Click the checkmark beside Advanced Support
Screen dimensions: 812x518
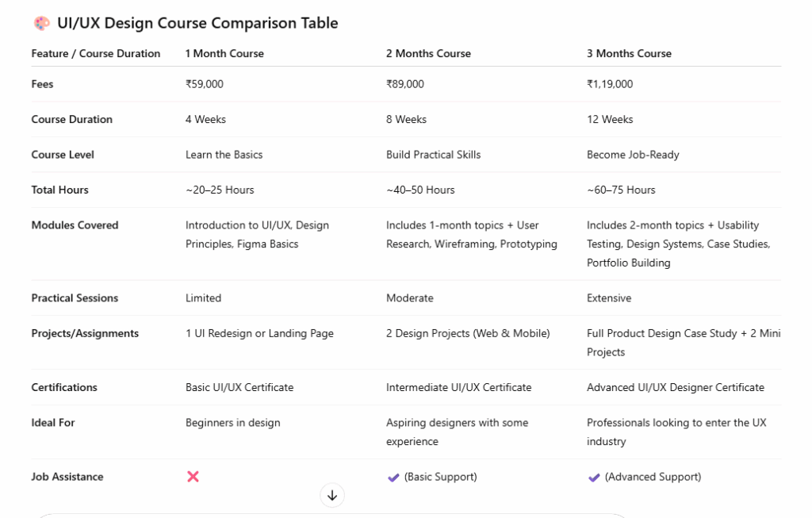pos(594,478)
